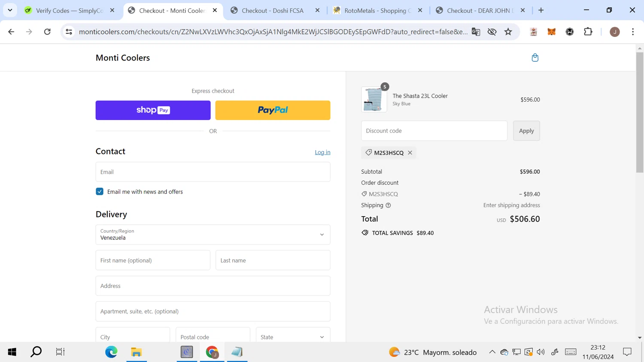
Task: Pay with PayPal button
Action: tap(273, 110)
